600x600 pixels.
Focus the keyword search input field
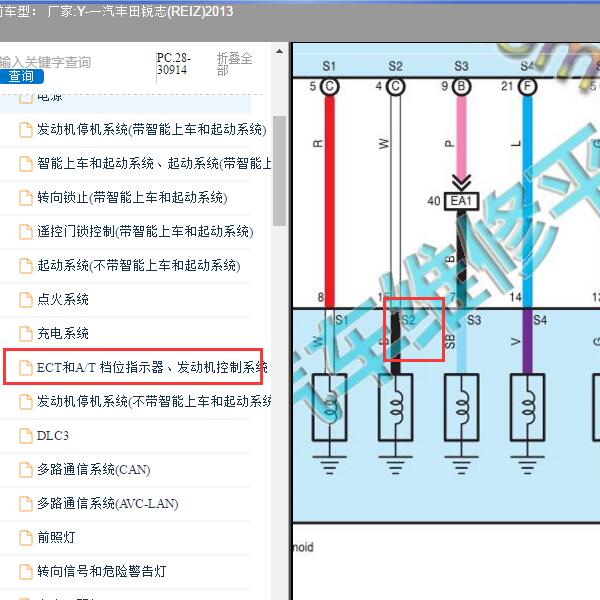[x=46, y=62]
